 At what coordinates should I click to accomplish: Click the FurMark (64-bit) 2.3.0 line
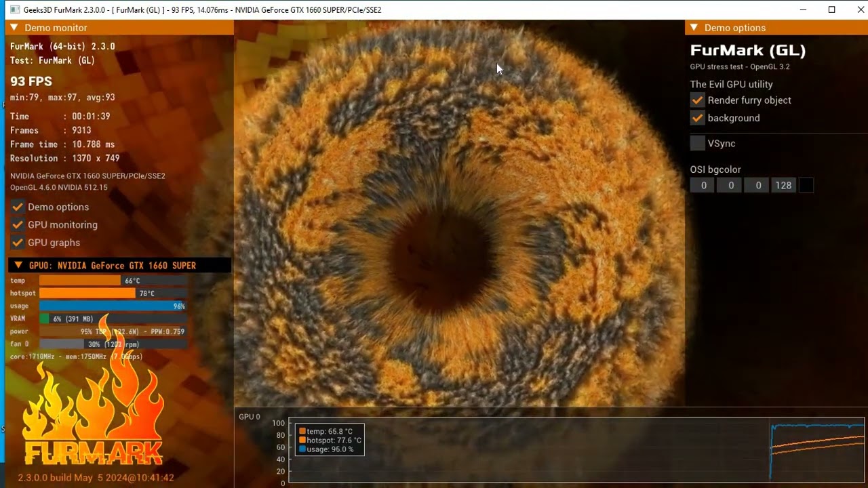[x=62, y=47]
